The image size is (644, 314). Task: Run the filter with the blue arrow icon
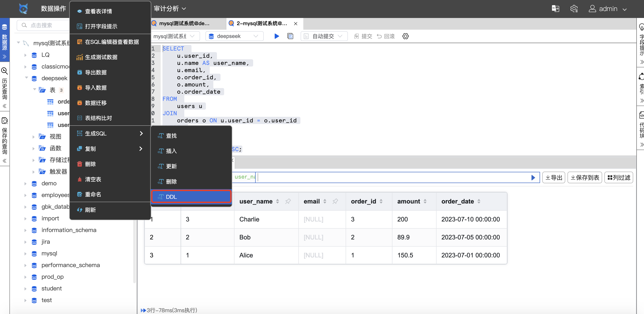point(533,177)
